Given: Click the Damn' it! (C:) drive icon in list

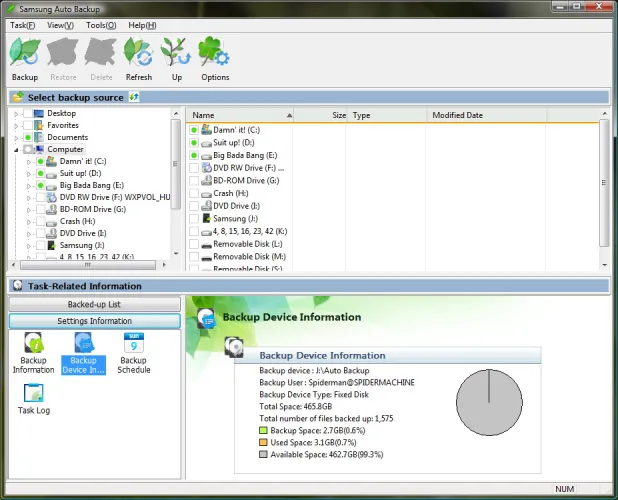Looking at the screenshot, I should pos(207,129).
